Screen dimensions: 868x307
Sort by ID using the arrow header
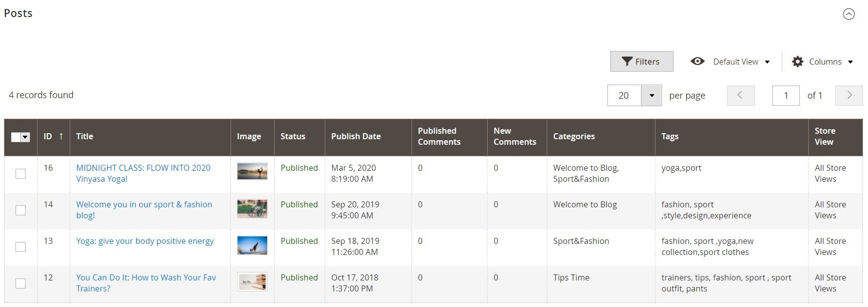(54, 136)
